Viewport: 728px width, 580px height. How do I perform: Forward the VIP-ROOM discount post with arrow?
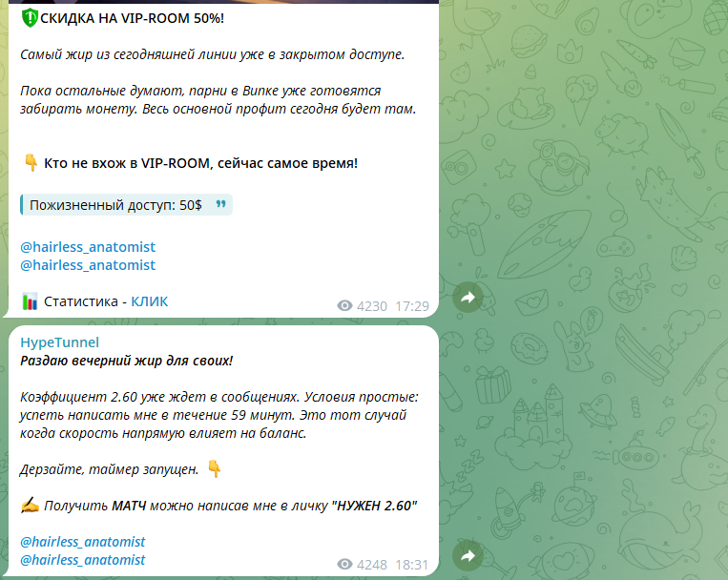click(x=468, y=298)
